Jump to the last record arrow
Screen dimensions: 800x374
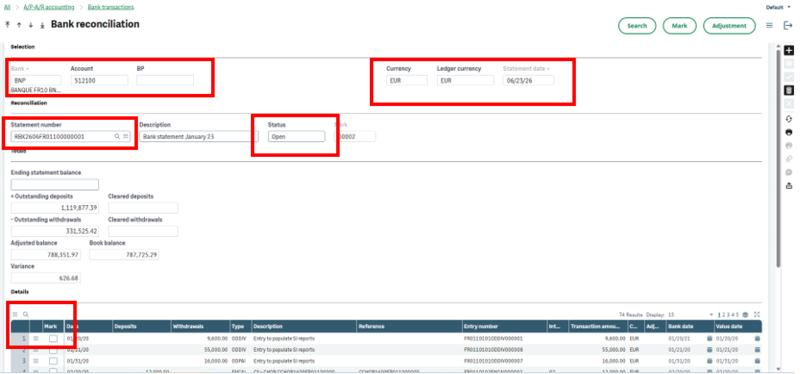tap(42, 25)
